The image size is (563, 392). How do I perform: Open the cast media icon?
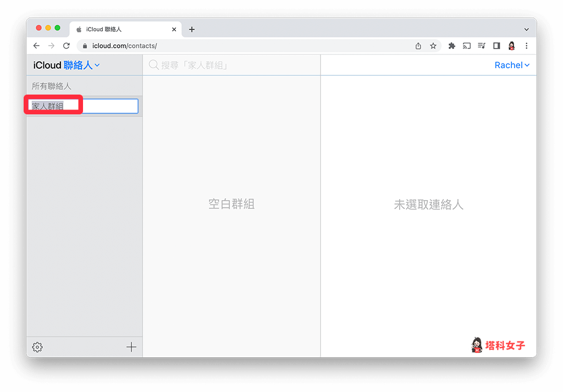(x=466, y=46)
